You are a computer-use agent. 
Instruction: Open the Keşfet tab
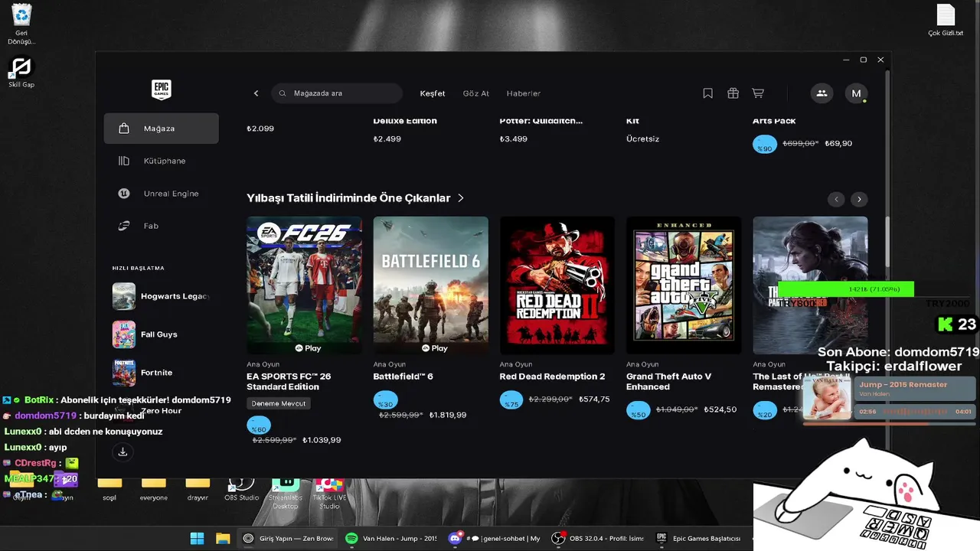[433, 93]
